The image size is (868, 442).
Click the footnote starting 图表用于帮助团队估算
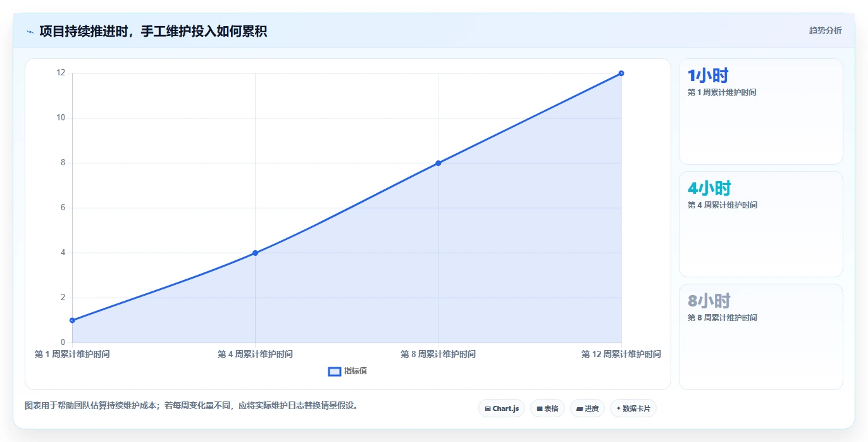192,406
